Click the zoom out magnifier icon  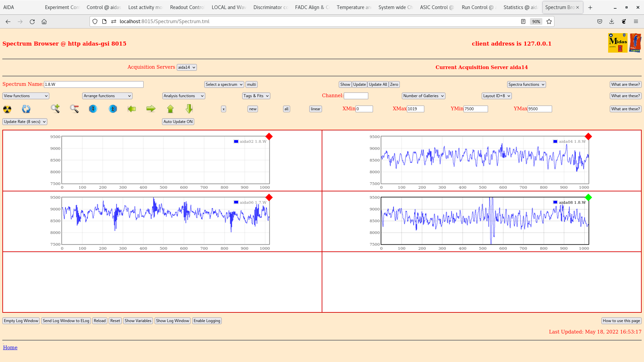tap(74, 109)
